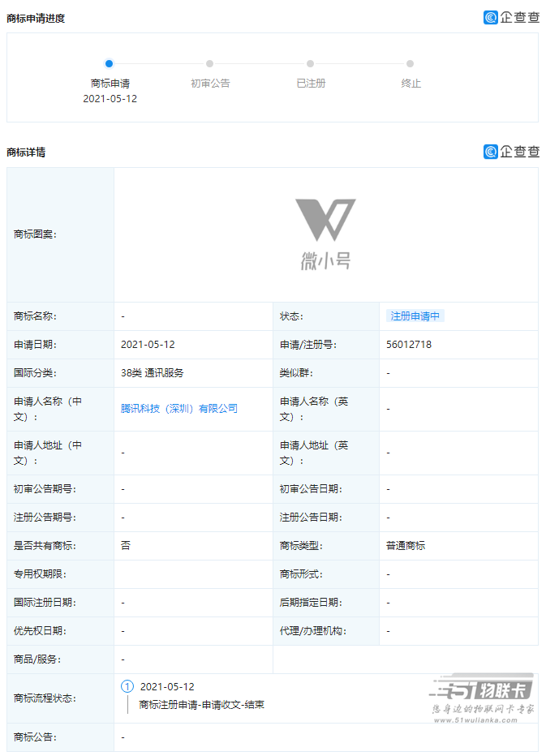Click the 商标详情 section heading
This screenshot has width=546, height=756.
(26, 152)
